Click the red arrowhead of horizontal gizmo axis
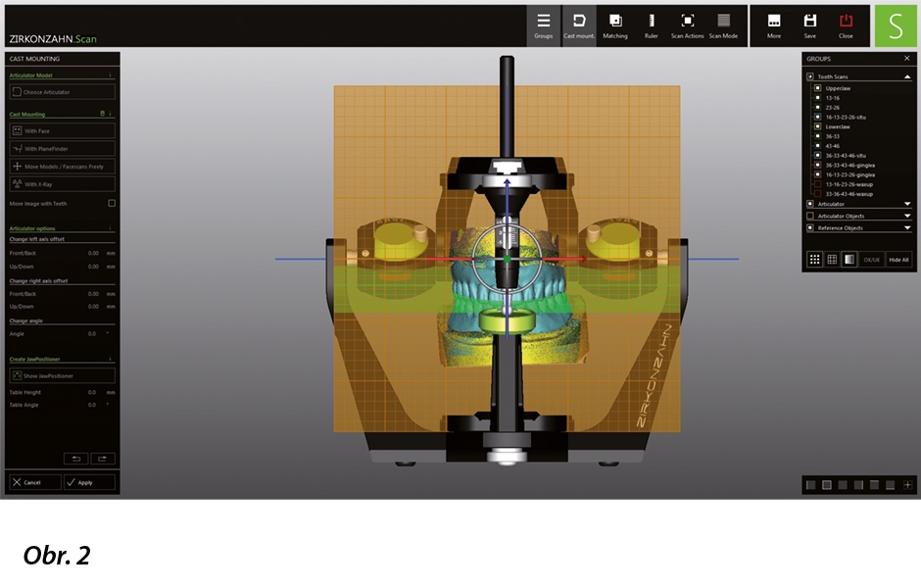The height and width of the screenshot is (588, 921). tap(583, 259)
